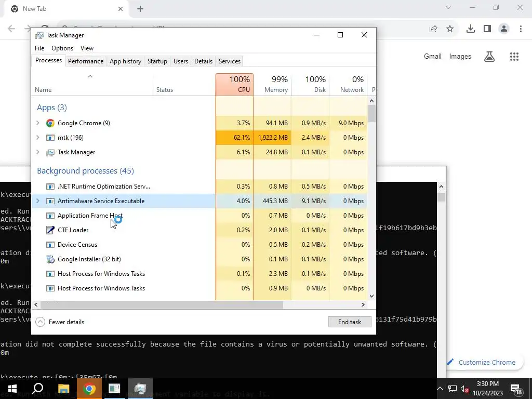Image resolution: width=532 pixels, height=399 pixels.
Task: Switch to the Details tab
Action: coord(203,61)
